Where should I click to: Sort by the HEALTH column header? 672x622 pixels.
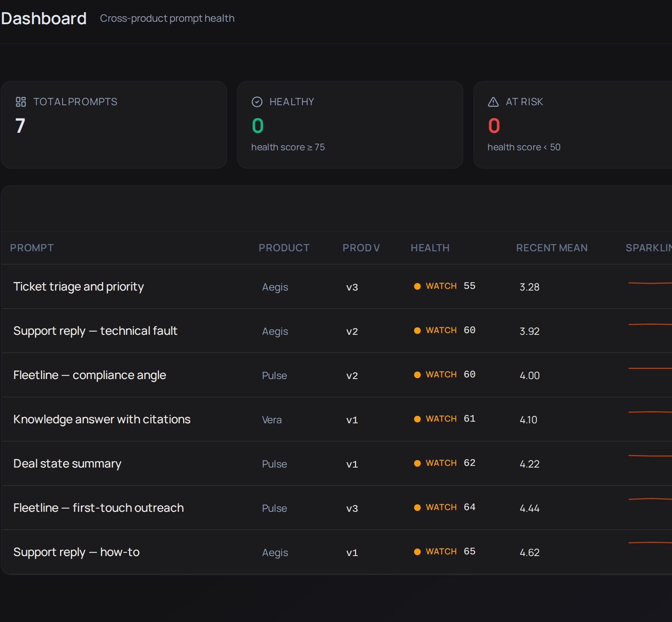pyautogui.click(x=430, y=248)
